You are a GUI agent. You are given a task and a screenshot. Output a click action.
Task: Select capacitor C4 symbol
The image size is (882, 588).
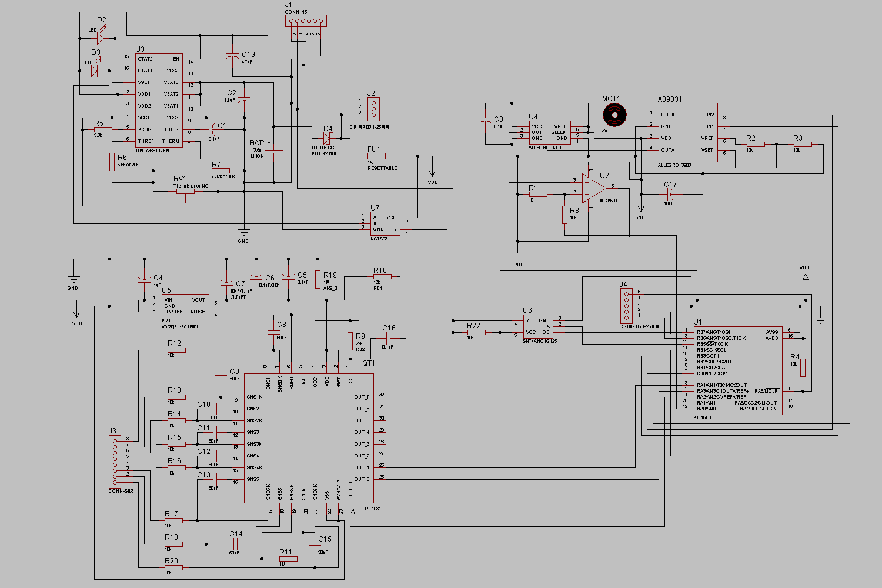click(143, 279)
